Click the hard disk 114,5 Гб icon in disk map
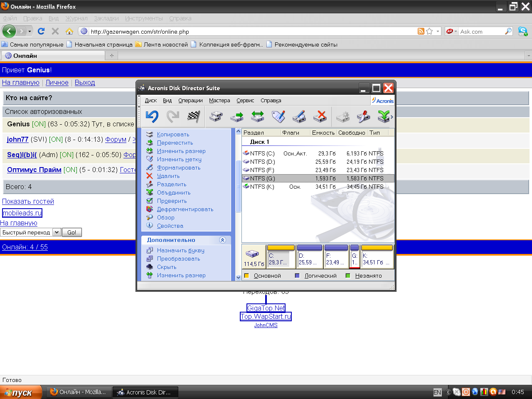532x399 pixels. (x=252, y=254)
